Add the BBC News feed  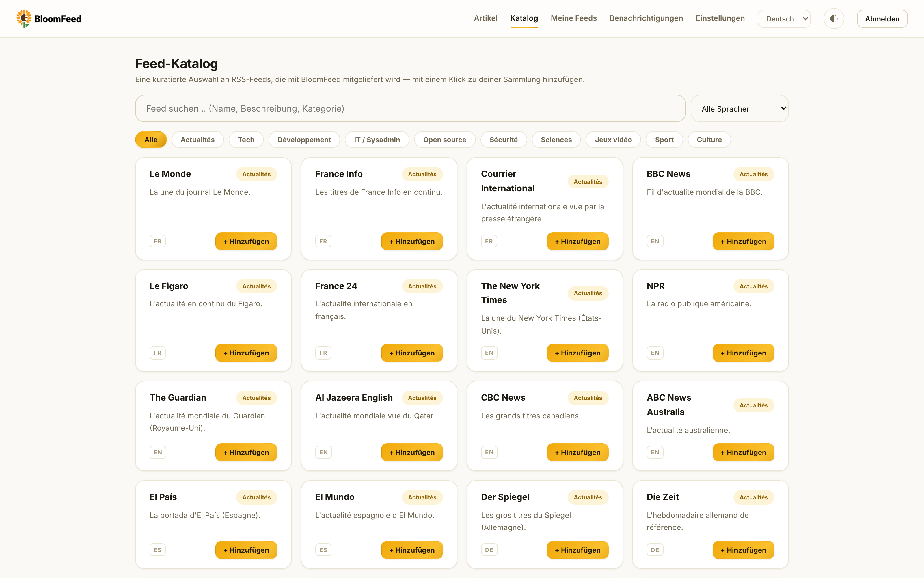point(743,241)
